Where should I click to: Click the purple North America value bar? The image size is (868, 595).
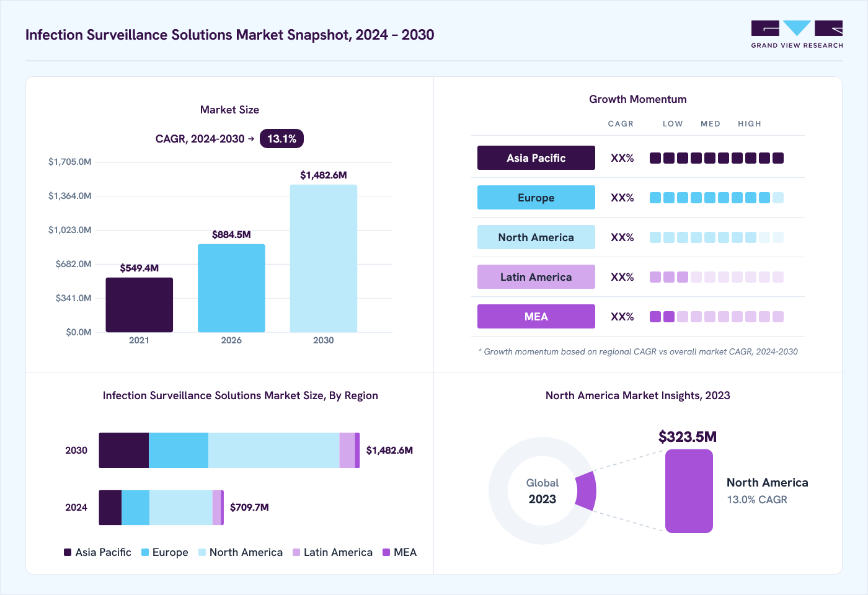click(x=689, y=491)
